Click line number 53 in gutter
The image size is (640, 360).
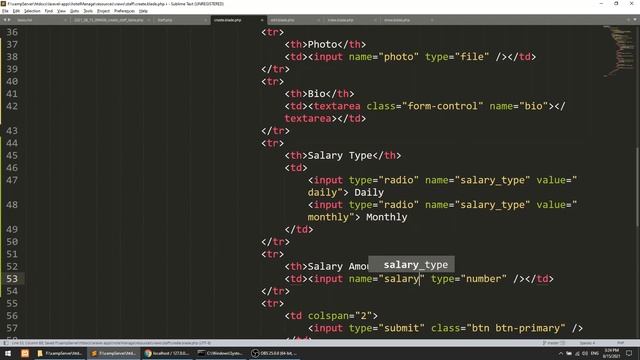click(12, 279)
